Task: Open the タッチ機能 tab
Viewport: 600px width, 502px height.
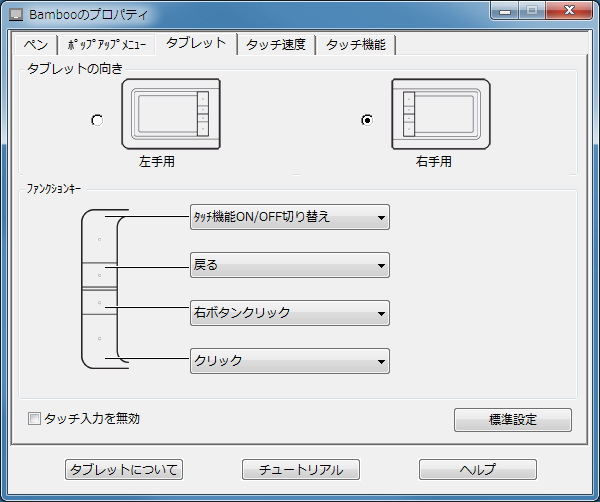Action: 355,45
